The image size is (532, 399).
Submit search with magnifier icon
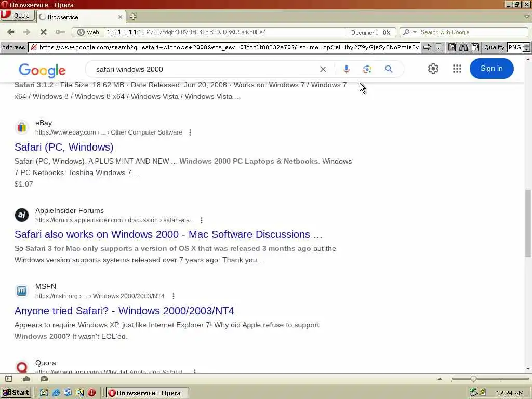pos(389,69)
